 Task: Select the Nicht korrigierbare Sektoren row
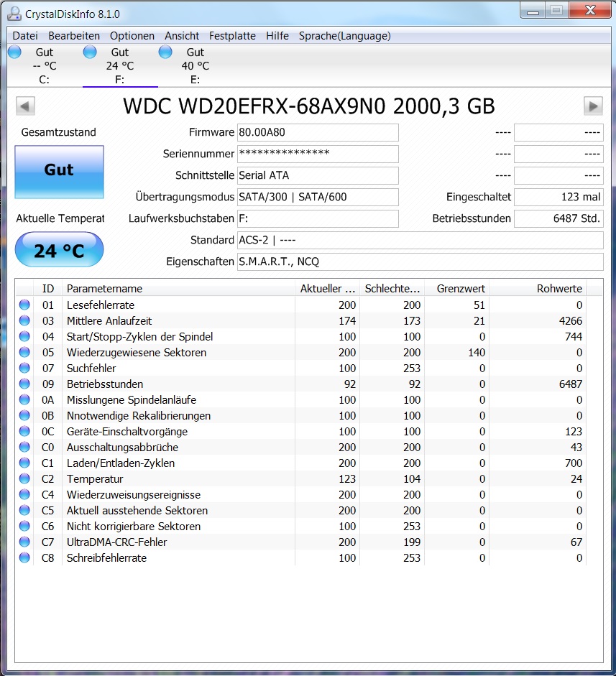point(300,527)
